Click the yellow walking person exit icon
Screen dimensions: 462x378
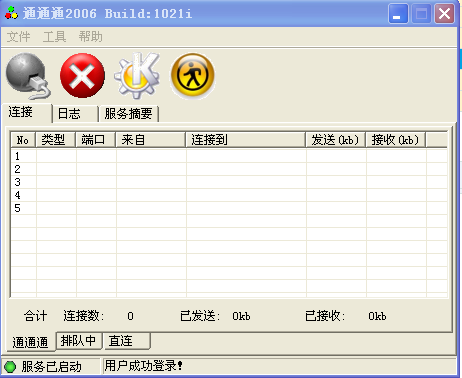(192, 75)
